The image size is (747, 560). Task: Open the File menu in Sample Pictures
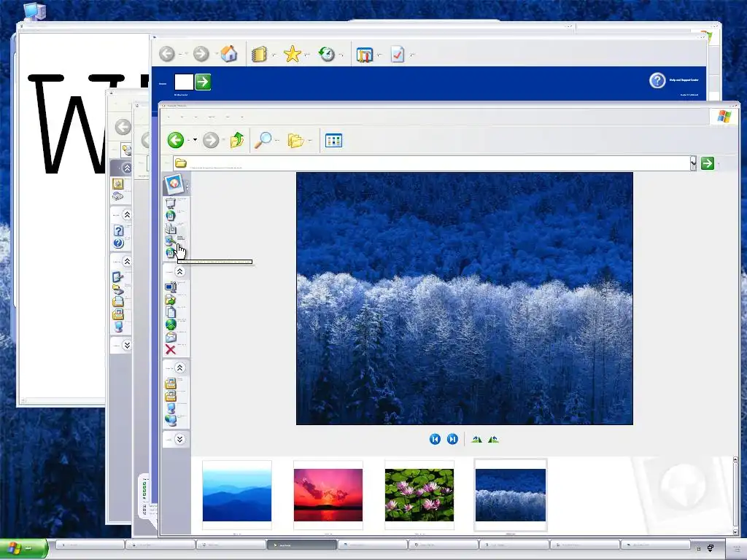tap(169, 117)
